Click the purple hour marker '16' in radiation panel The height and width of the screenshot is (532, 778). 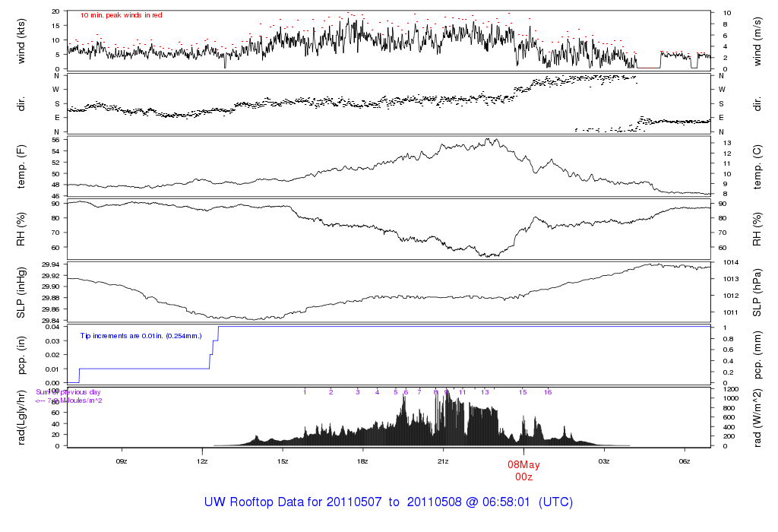point(548,392)
